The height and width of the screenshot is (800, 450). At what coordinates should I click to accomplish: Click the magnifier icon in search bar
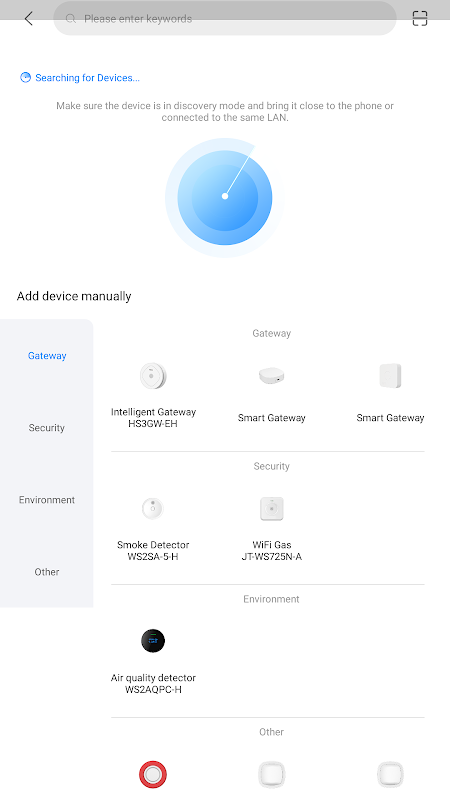point(71,19)
